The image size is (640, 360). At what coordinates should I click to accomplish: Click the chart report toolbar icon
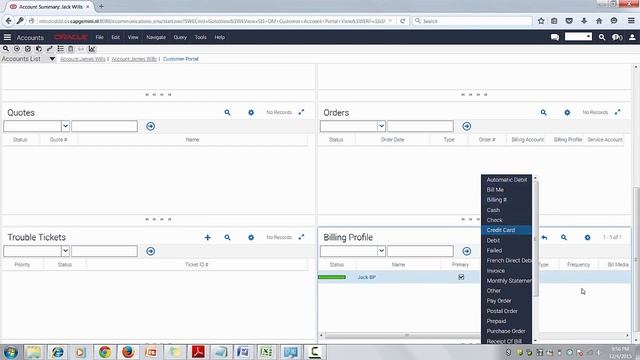(x=92, y=49)
